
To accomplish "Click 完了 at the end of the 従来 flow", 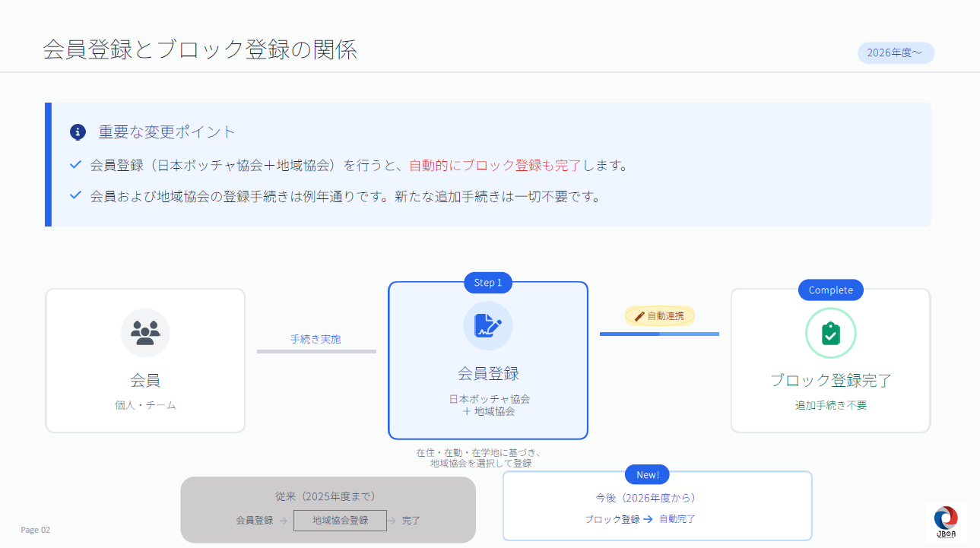I will pyautogui.click(x=411, y=521).
